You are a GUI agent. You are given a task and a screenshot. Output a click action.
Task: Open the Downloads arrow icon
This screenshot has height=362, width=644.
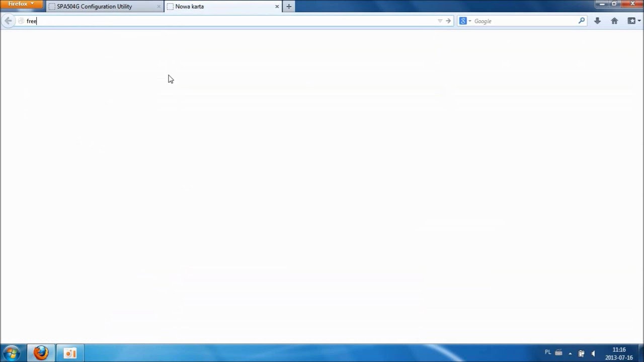point(597,21)
